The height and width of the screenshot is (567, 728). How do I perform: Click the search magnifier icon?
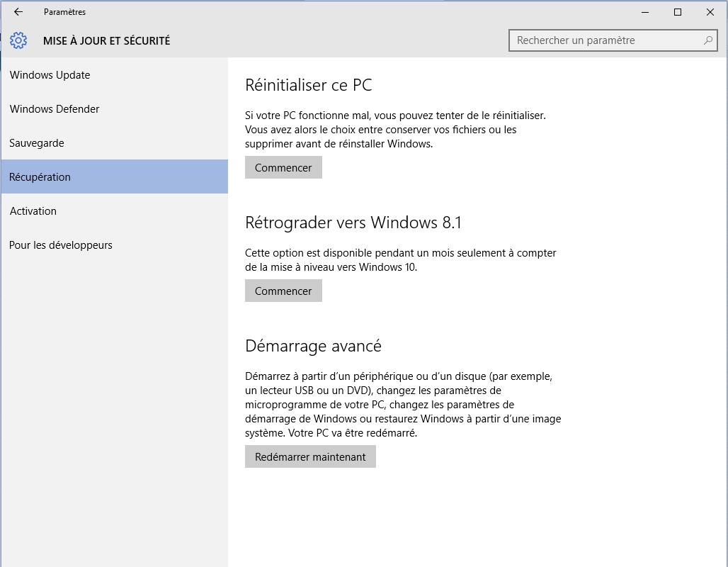707,40
